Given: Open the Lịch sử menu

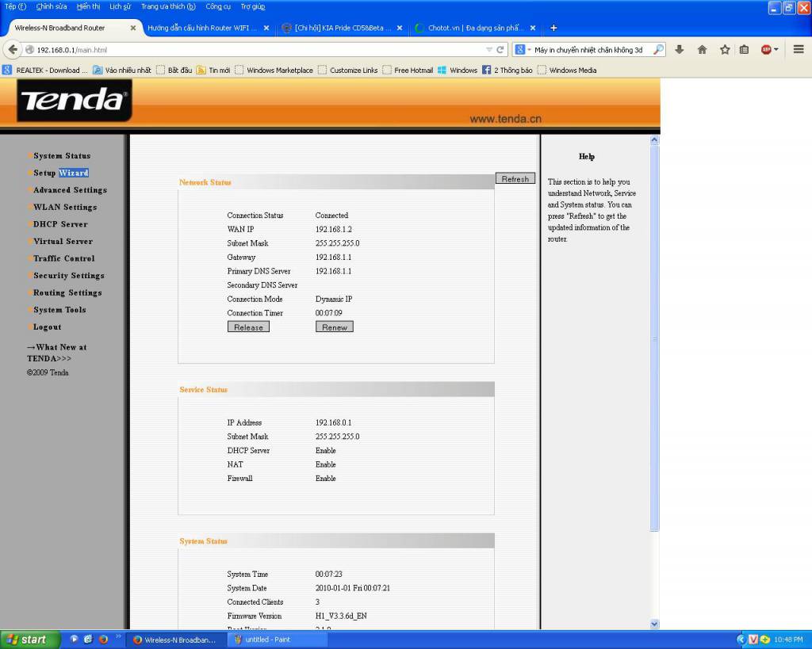Looking at the screenshot, I should tap(121, 6).
